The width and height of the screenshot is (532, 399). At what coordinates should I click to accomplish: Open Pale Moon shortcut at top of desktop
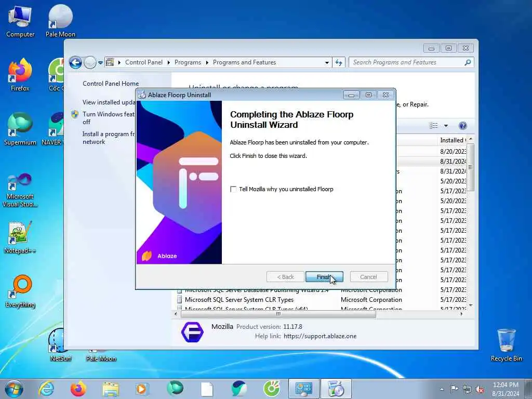(60, 22)
